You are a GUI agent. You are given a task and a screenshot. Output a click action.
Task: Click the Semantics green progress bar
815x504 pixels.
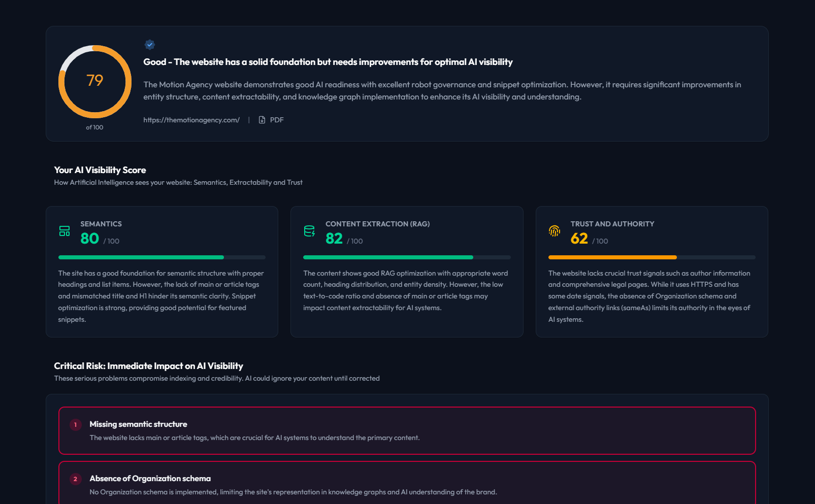click(x=141, y=257)
